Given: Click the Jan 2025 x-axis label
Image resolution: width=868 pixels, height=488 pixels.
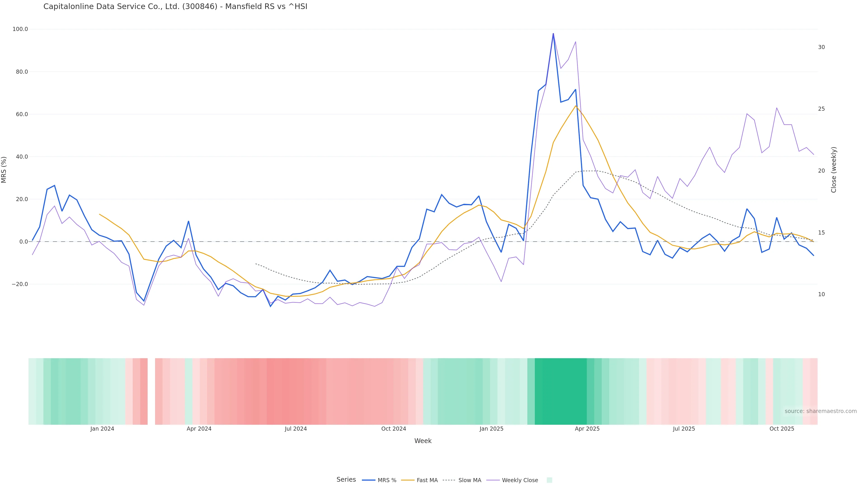Looking at the screenshot, I should coord(491,429).
